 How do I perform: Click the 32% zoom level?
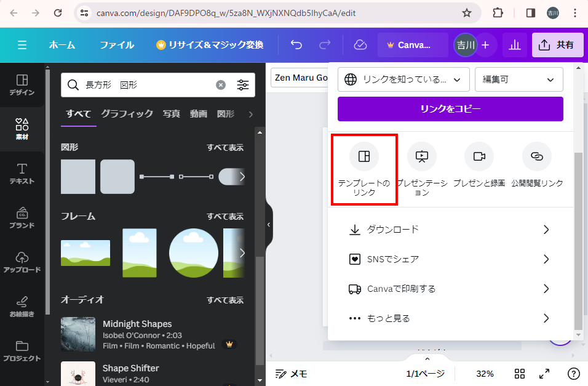pyautogui.click(x=485, y=374)
